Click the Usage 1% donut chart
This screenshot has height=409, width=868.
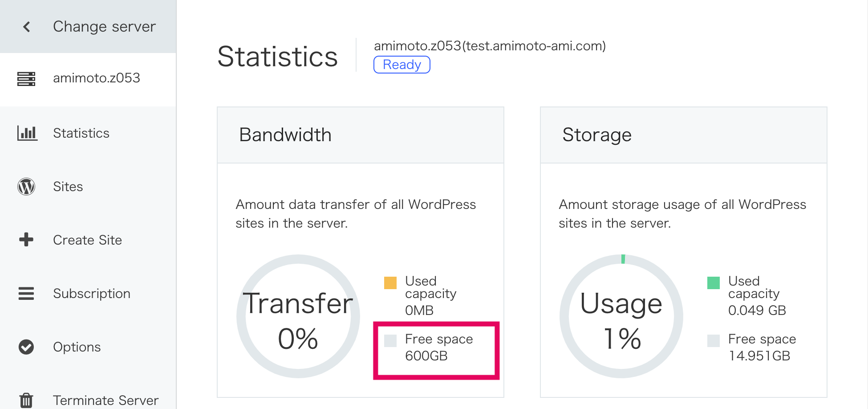coord(621,316)
